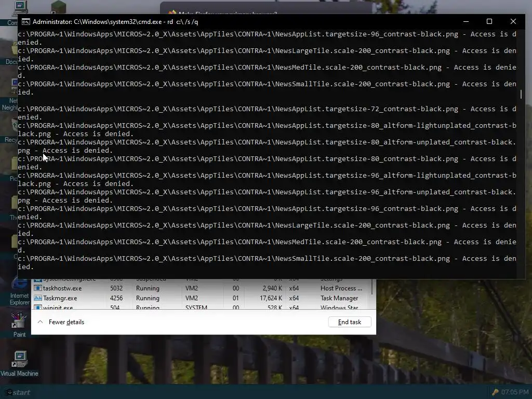
Task: Open the Virtual Machine desktop shortcut
Action: click(19, 364)
